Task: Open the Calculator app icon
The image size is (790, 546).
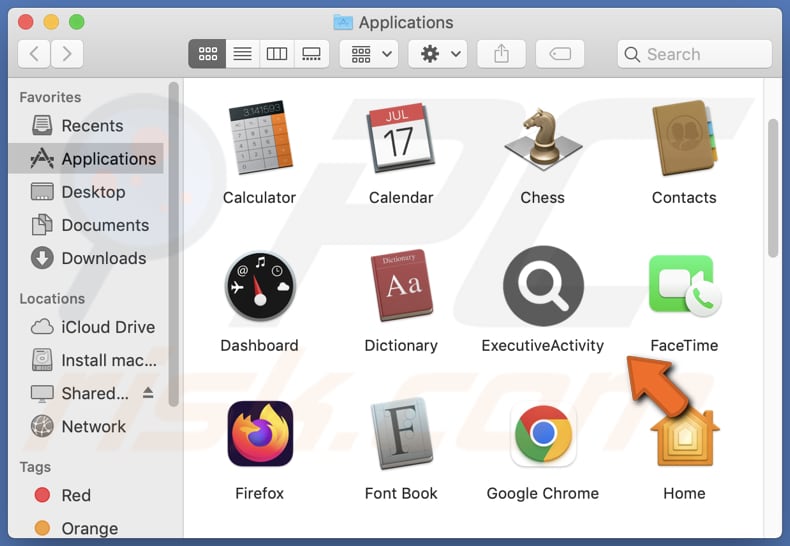Action: 260,137
